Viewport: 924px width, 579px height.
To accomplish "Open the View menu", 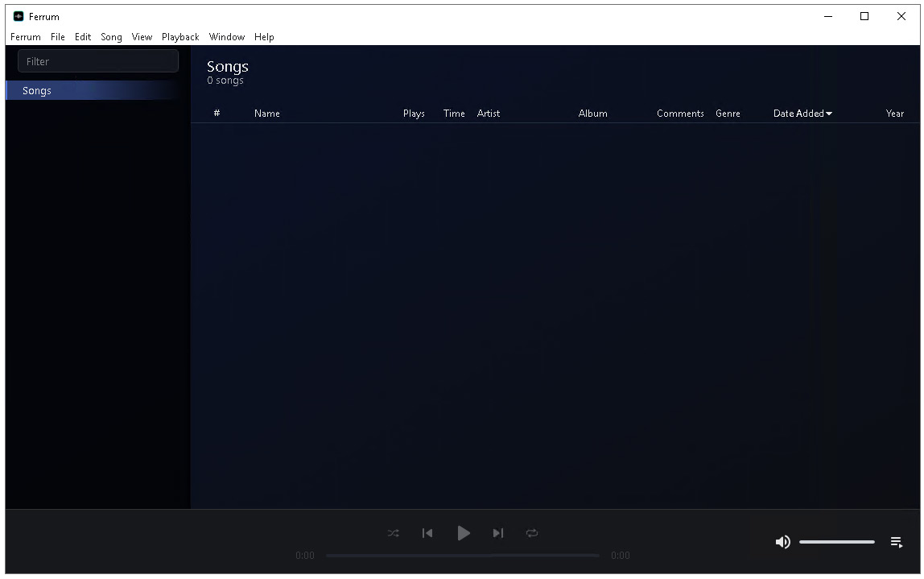I will click(142, 36).
